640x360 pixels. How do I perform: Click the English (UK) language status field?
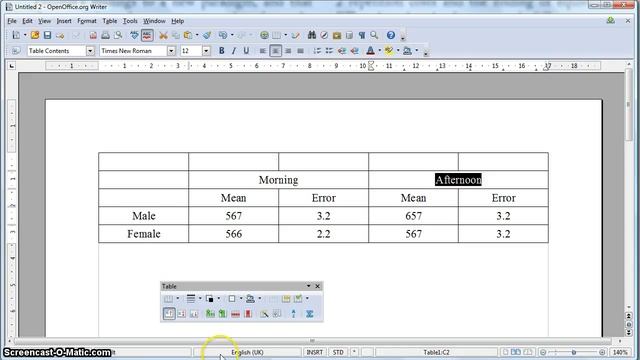tap(247, 352)
